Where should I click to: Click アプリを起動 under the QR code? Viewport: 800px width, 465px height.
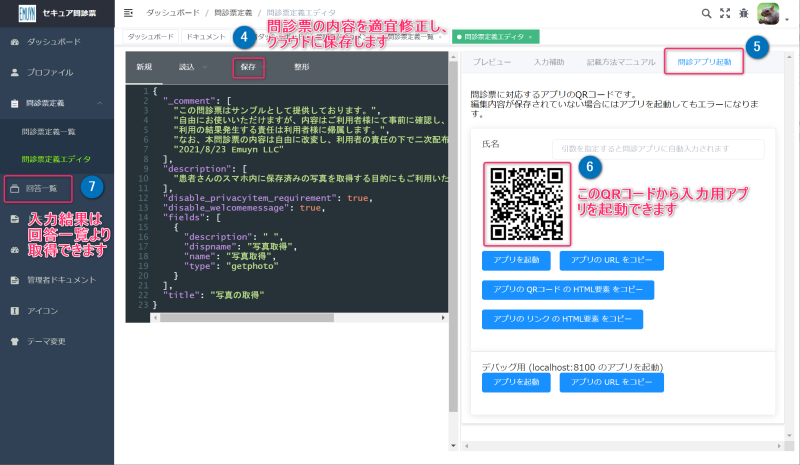516,260
